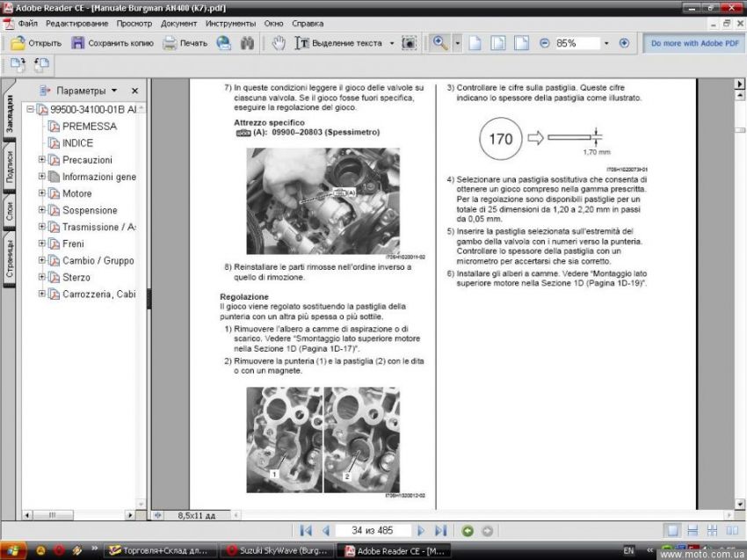The height and width of the screenshot is (560, 747).
Task: Click the Snapshot tool icon
Action: pyautogui.click(x=409, y=43)
